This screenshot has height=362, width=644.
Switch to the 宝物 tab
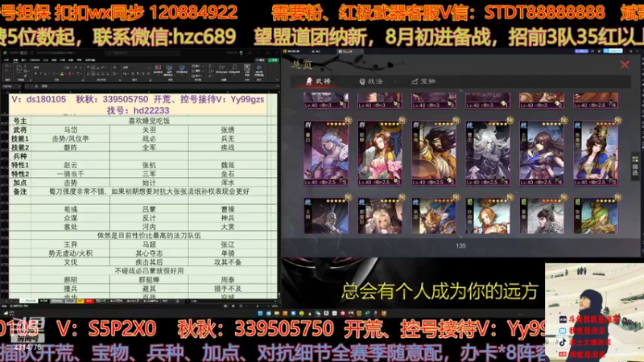click(x=423, y=81)
